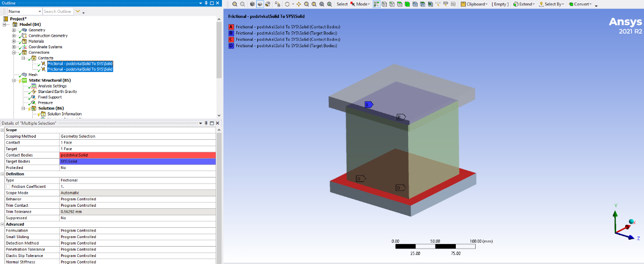Toggle the Friction Coefficient parameter checkbox
The height and width of the screenshot is (264, 644).
point(8,186)
